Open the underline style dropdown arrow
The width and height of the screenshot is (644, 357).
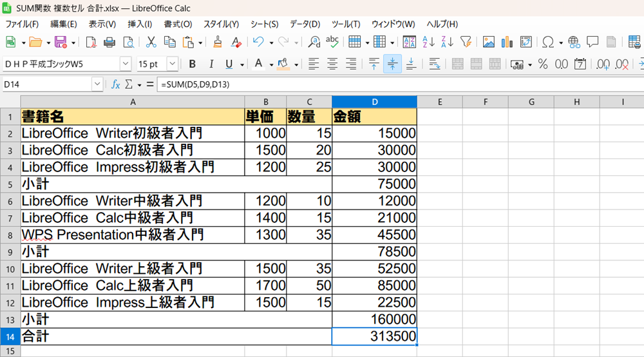(242, 64)
